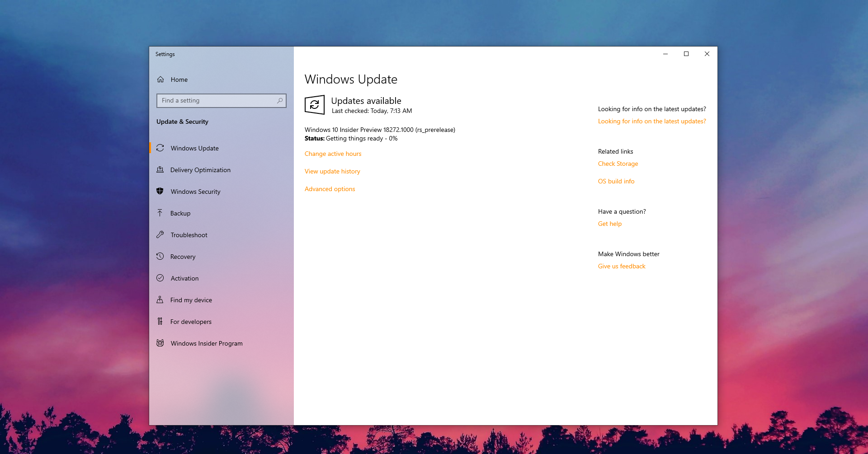Image resolution: width=868 pixels, height=454 pixels.
Task: Go to Recovery settings
Action: tap(222, 257)
